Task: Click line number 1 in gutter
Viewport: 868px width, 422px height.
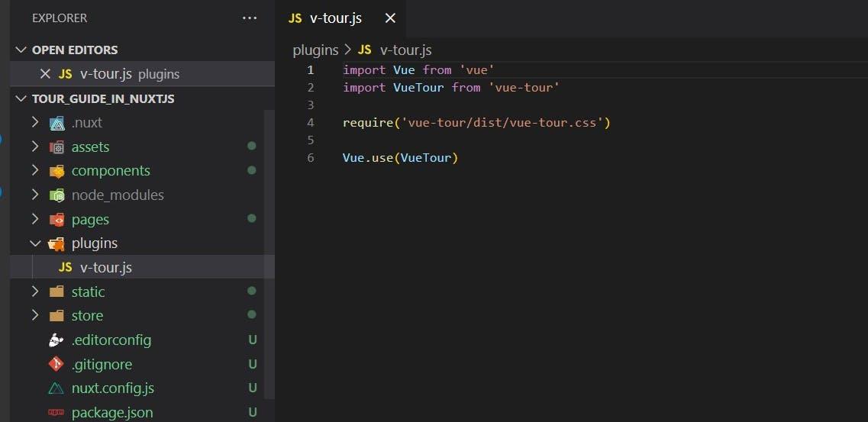Action: pyautogui.click(x=311, y=70)
